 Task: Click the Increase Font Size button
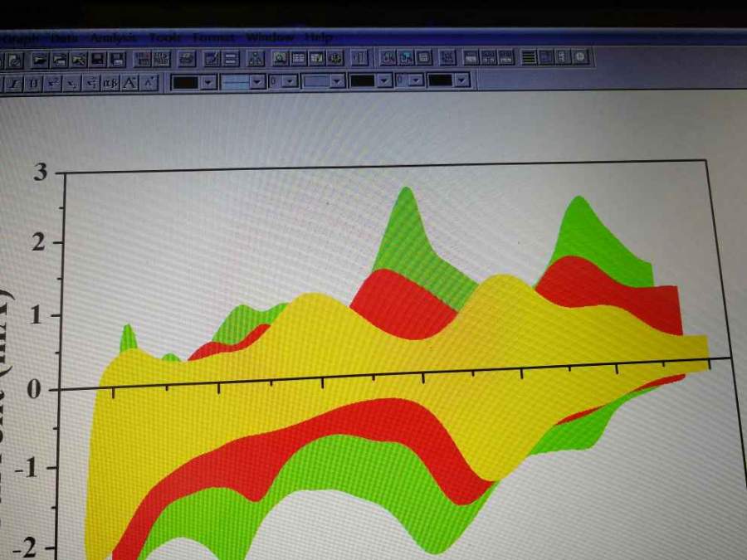[129, 83]
